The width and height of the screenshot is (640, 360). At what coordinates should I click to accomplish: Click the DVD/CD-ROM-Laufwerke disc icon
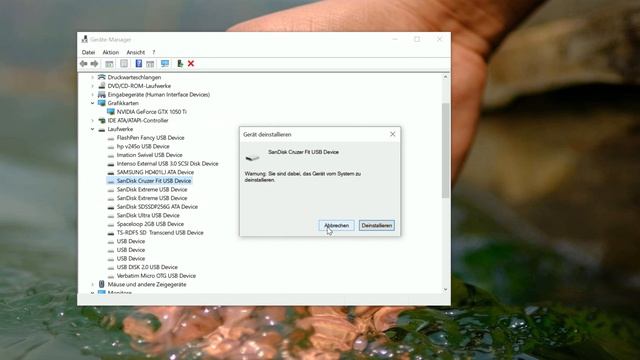(102, 86)
